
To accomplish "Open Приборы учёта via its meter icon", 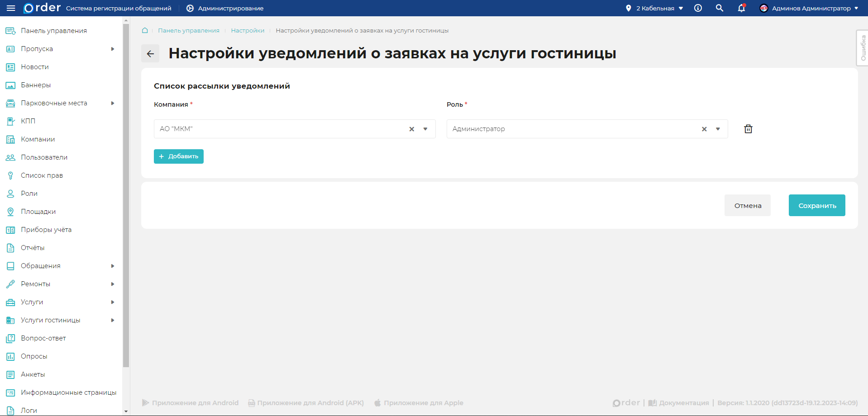I will point(10,230).
